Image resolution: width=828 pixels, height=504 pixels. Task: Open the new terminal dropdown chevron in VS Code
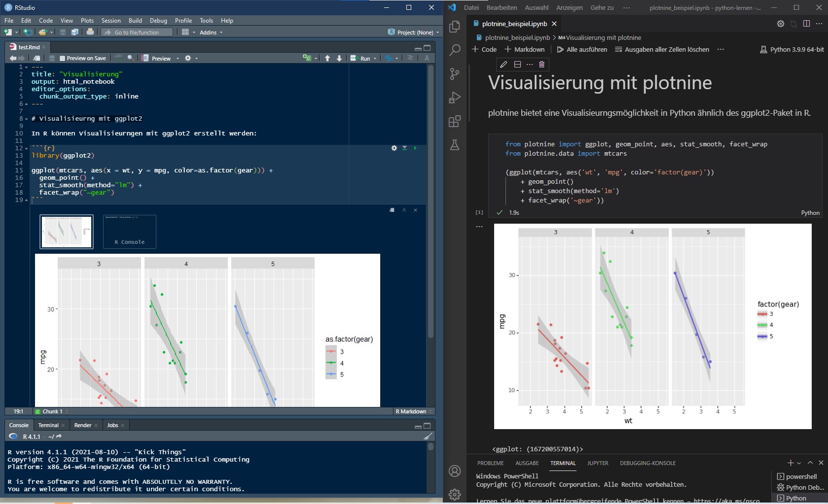[x=799, y=463]
